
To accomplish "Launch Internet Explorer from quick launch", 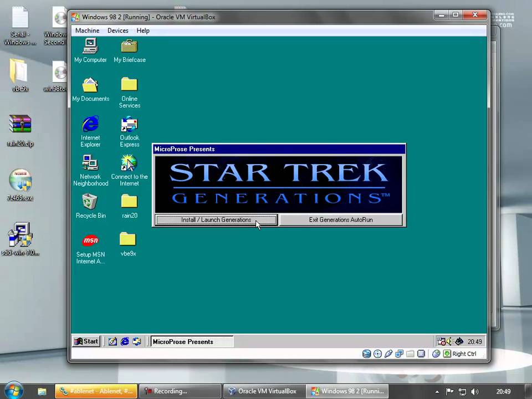I will (x=125, y=342).
